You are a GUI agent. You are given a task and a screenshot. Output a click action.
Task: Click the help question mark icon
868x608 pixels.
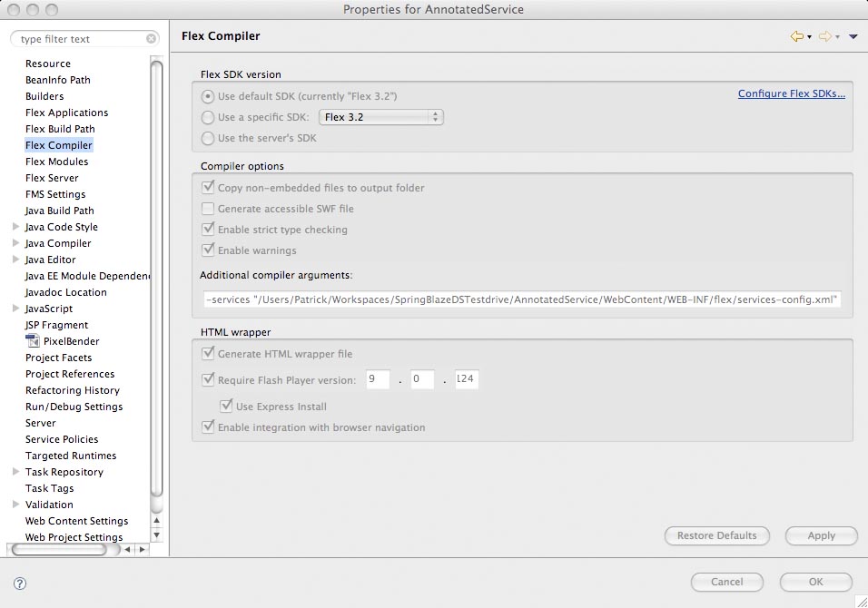pyautogui.click(x=20, y=583)
